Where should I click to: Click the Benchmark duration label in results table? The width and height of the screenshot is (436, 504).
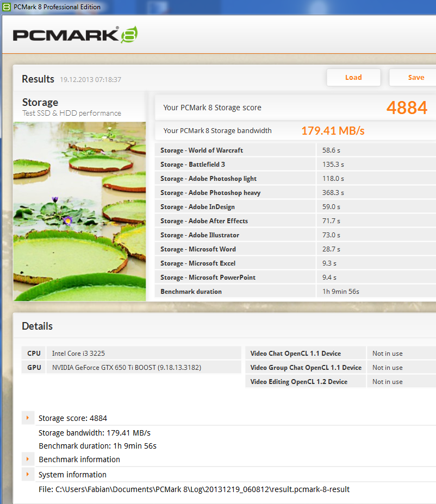point(191,292)
